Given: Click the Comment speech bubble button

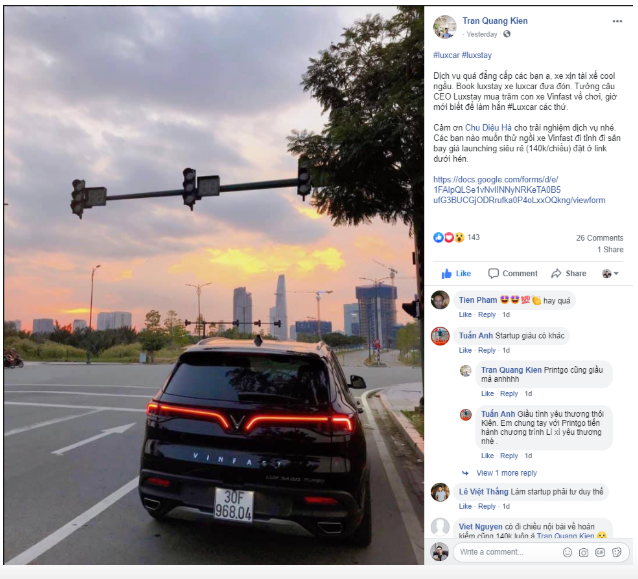Looking at the screenshot, I should [513, 273].
